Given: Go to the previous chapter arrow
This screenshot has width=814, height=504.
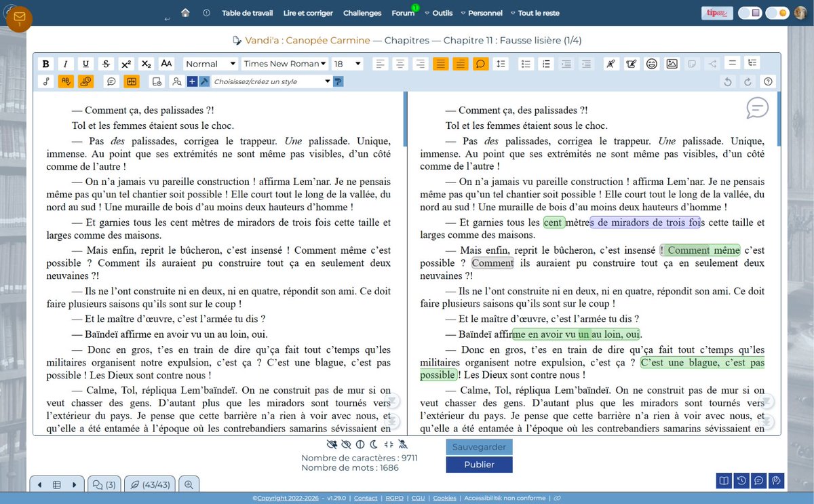Looking at the screenshot, I should click(x=39, y=484).
